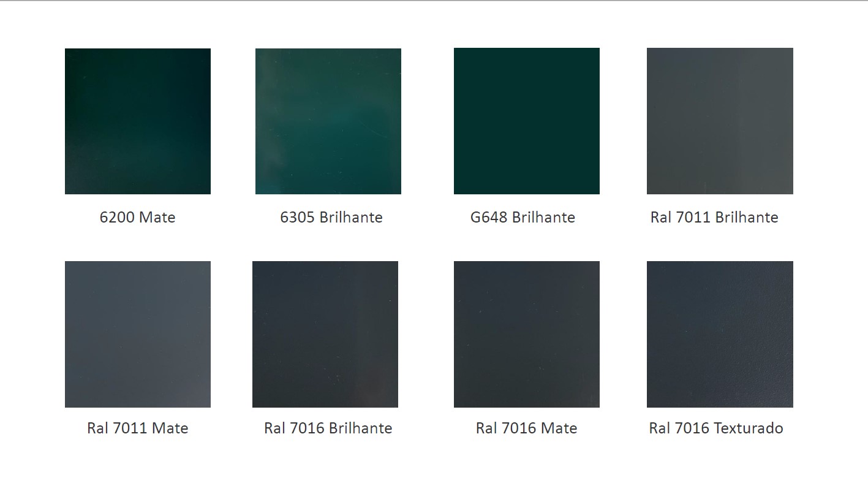868x491 pixels.
Task: Select the "Ral 7011 Mate" label
Action: tap(137, 428)
